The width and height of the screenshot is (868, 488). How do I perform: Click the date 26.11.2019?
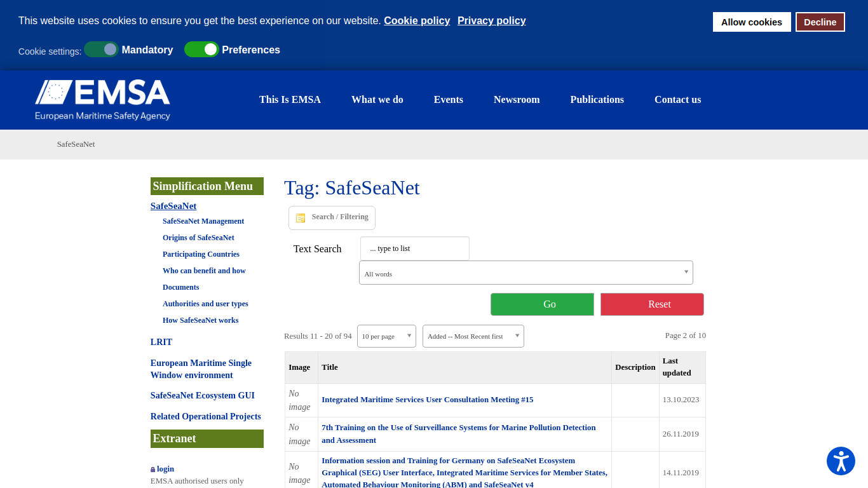coord(681,434)
